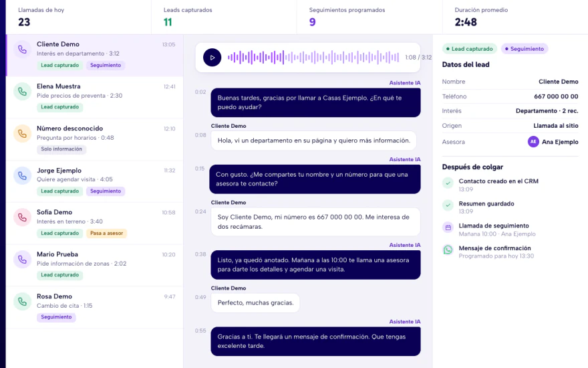Click the Interés value Departamento · 2 rec.

[547, 111]
